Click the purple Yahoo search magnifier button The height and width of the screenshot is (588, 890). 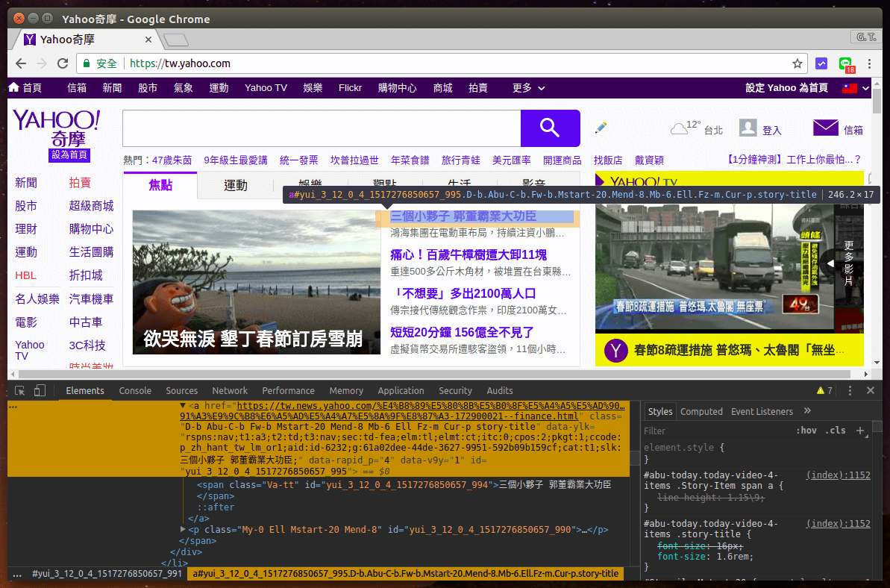[550, 128]
